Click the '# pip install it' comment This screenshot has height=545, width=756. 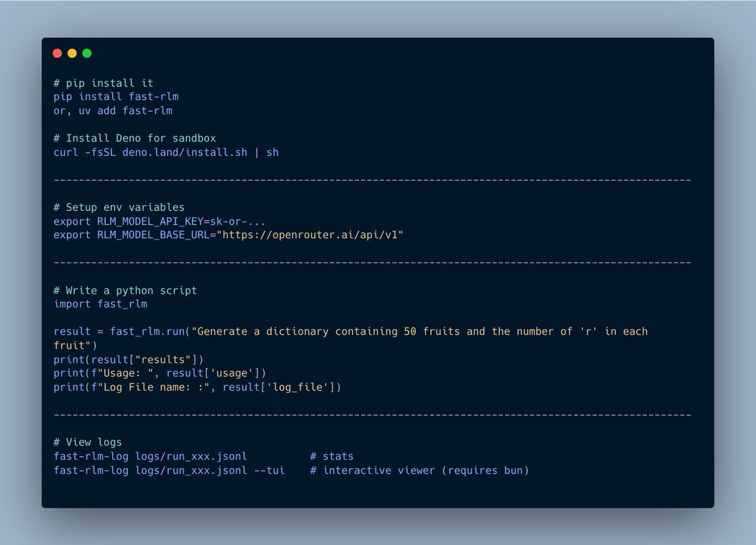click(x=103, y=83)
